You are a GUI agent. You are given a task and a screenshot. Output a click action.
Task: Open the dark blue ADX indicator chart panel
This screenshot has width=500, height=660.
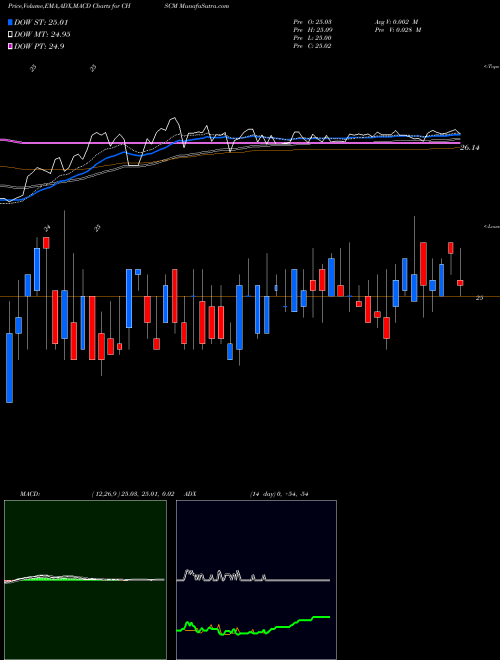(x=256, y=580)
